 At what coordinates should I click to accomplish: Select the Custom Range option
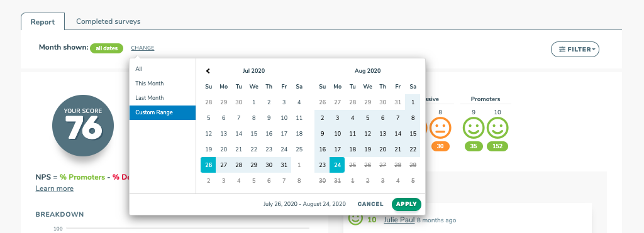pos(163,112)
